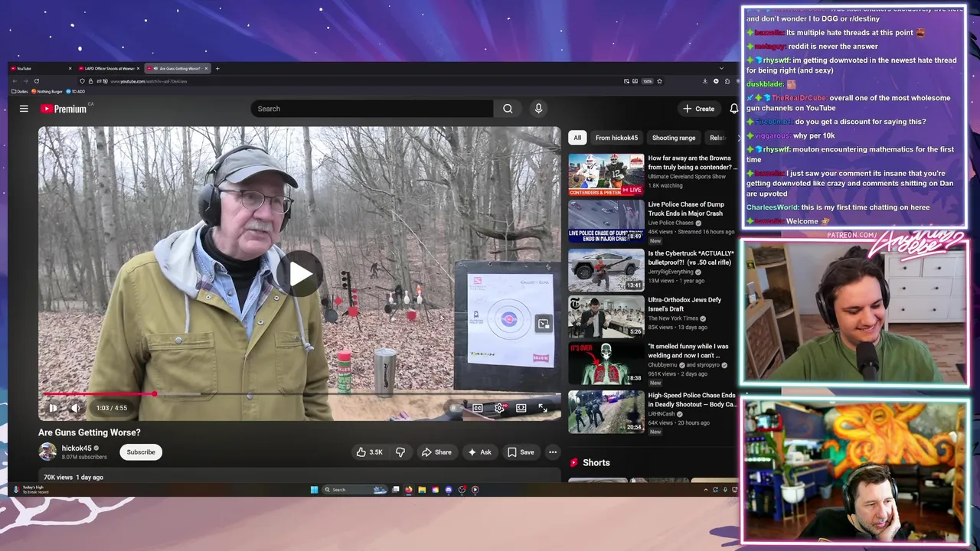Expand the tab list dropdown arrow
The height and width of the screenshot is (551, 980).
pos(721,68)
